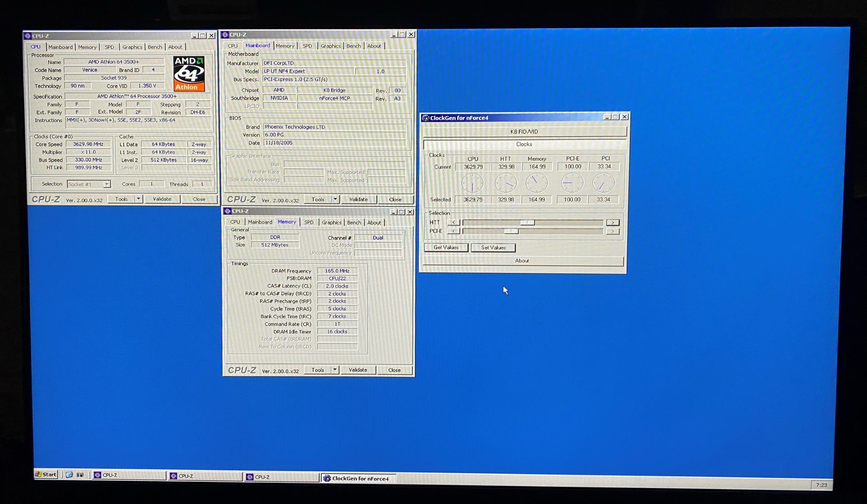Click Core Speed value 3629.98 MHz
867x504 pixels.
[89, 144]
